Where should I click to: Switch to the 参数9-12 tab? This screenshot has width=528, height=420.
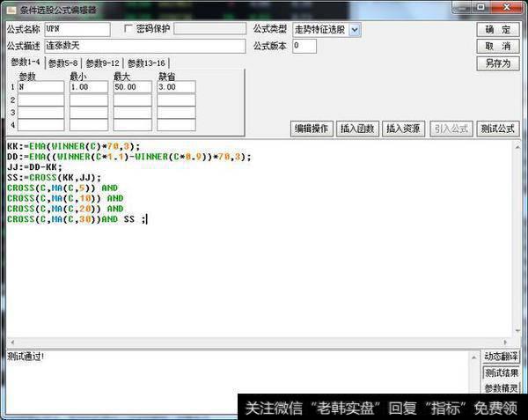click(104, 63)
